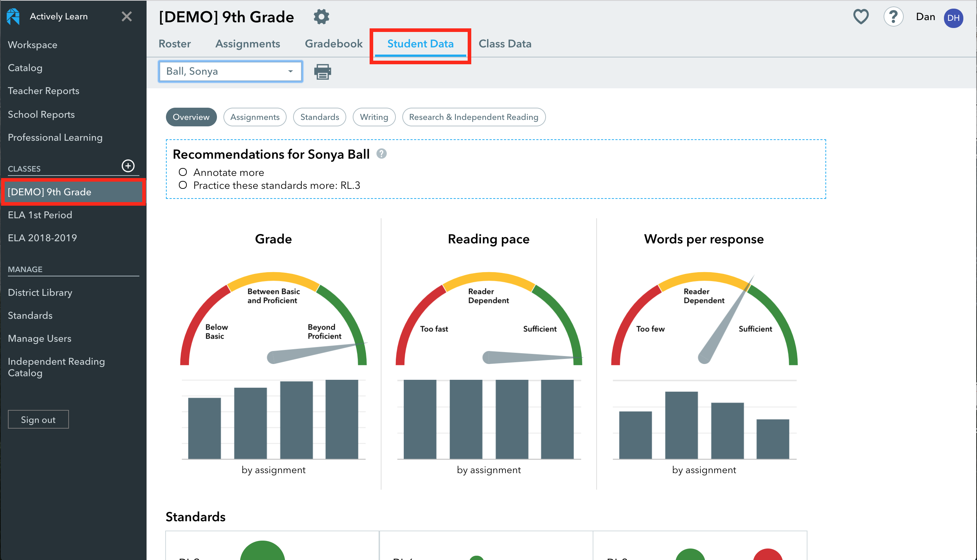
Task: Select the Assignments pill filter
Action: coord(255,117)
